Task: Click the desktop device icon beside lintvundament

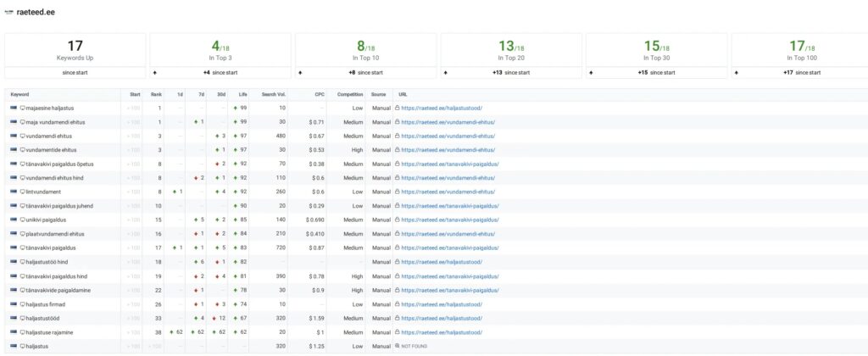Action: pos(23,192)
